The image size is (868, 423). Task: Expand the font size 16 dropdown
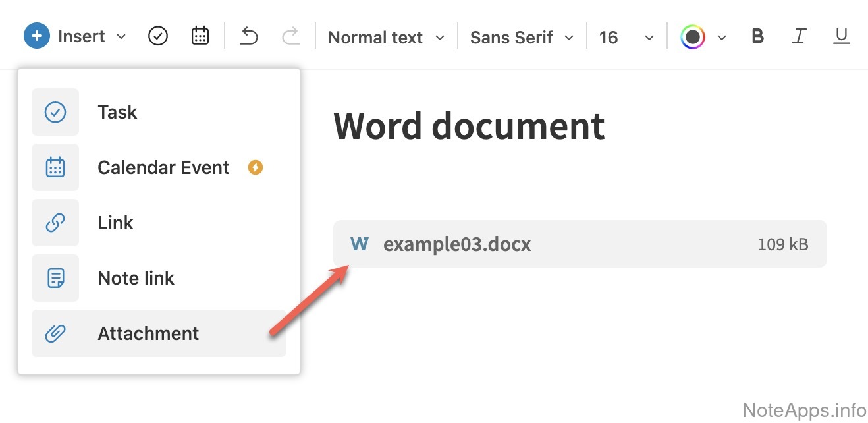click(626, 38)
